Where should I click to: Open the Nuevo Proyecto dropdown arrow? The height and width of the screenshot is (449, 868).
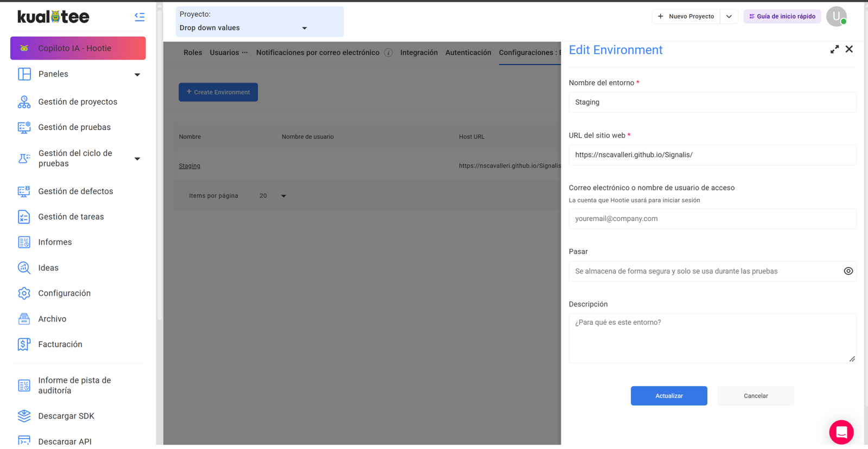coord(729,17)
